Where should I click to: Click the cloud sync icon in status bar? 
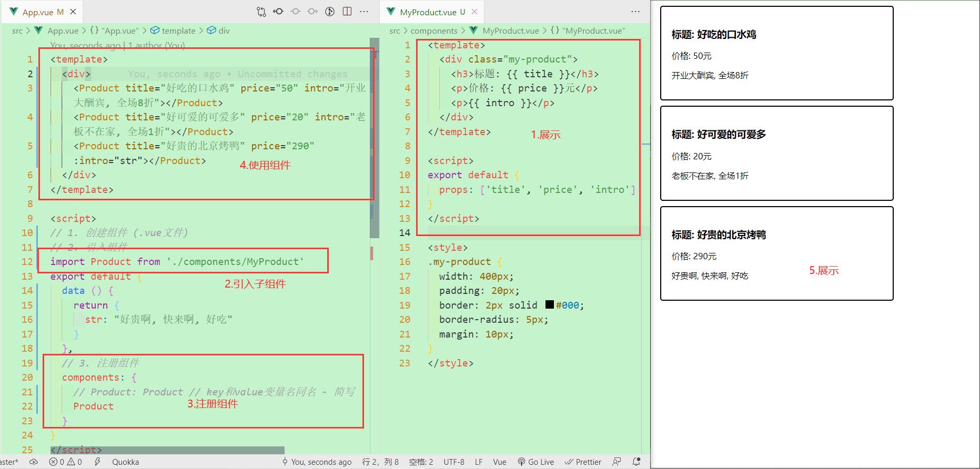click(34, 462)
